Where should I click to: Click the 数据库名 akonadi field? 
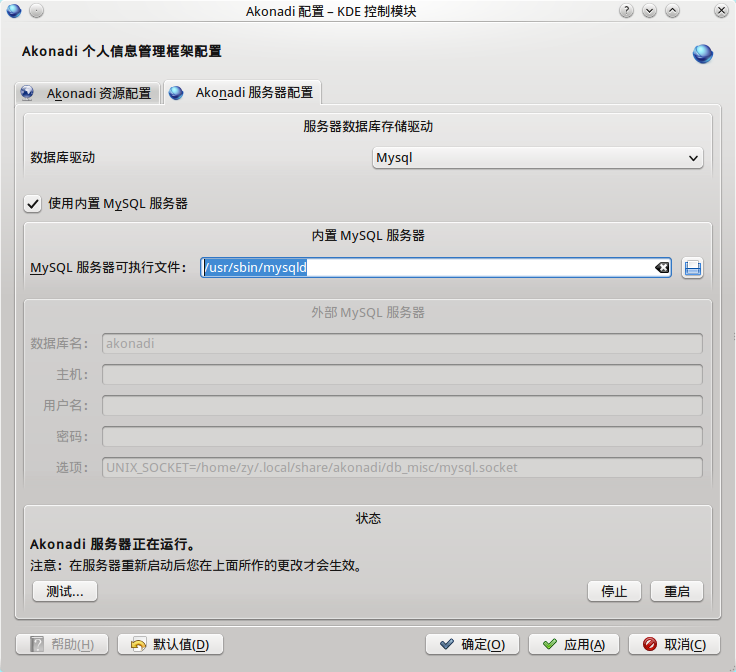point(402,344)
